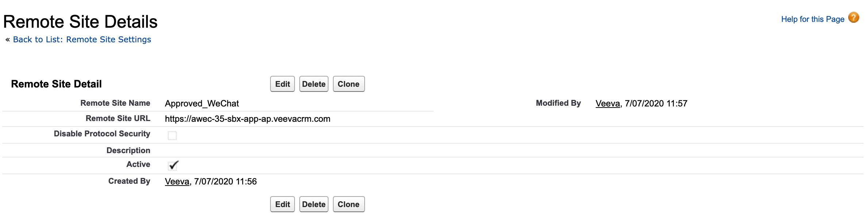Click the veevacrm.com Remote Site URL value

pyautogui.click(x=247, y=119)
